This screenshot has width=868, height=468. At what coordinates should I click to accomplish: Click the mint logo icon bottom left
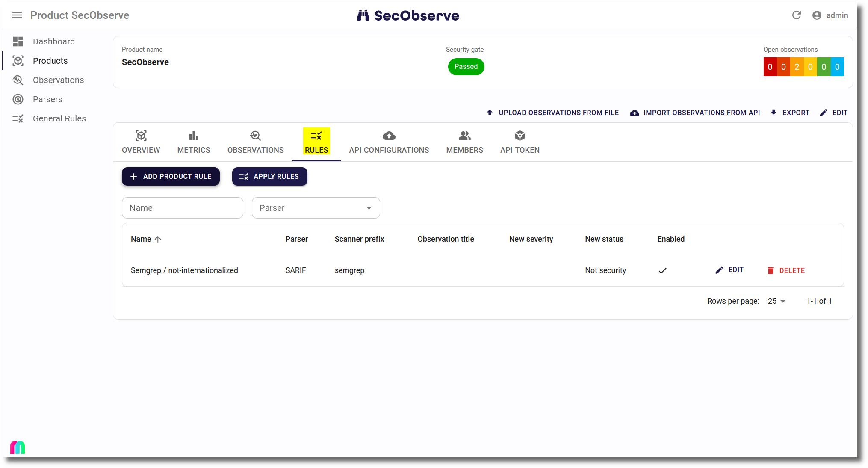click(18, 447)
